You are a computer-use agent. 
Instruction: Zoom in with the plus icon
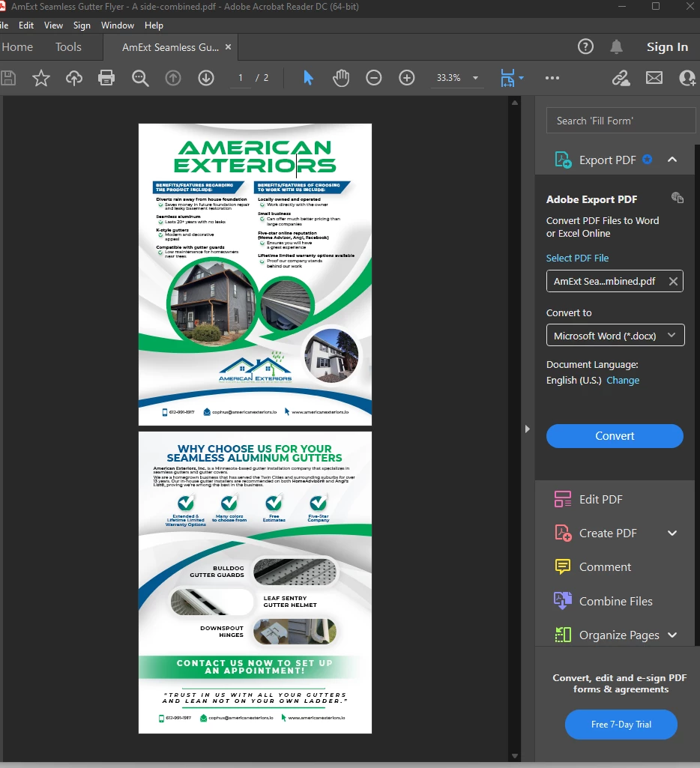[x=406, y=78]
